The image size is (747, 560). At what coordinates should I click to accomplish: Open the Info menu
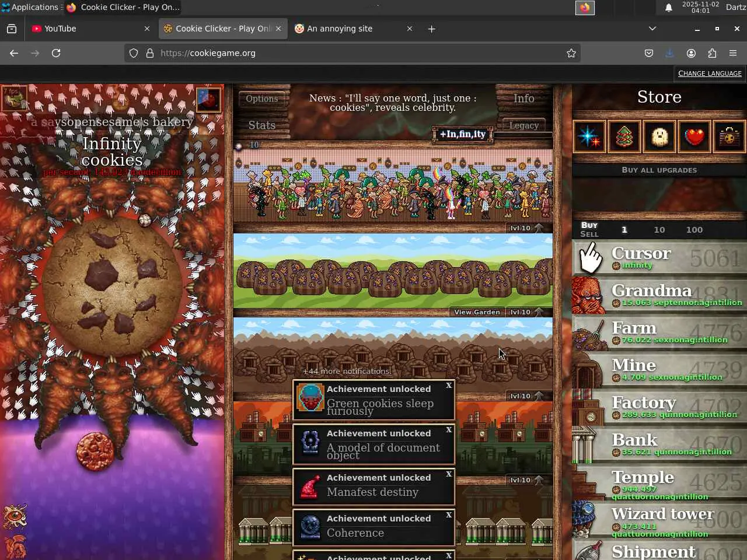point(524,99)
